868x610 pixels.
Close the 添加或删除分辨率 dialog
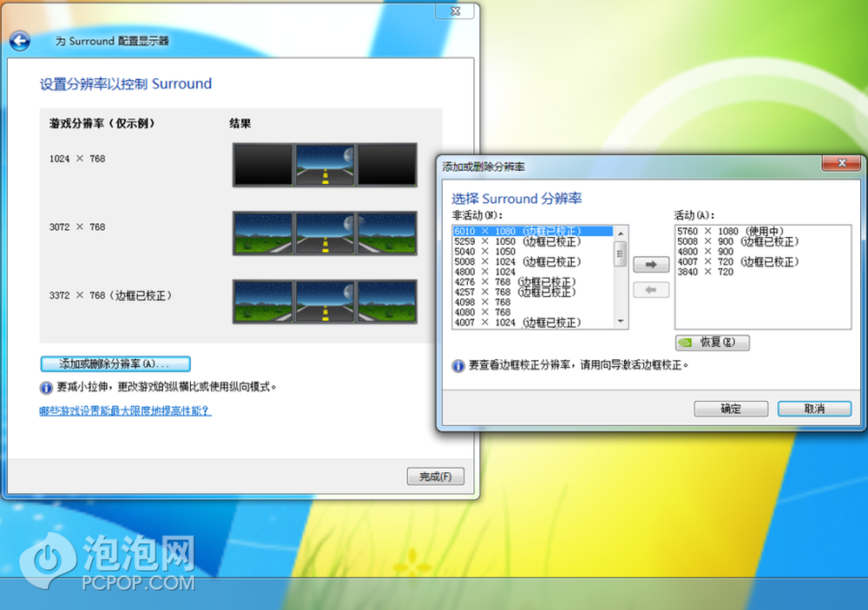click(841, 163)
